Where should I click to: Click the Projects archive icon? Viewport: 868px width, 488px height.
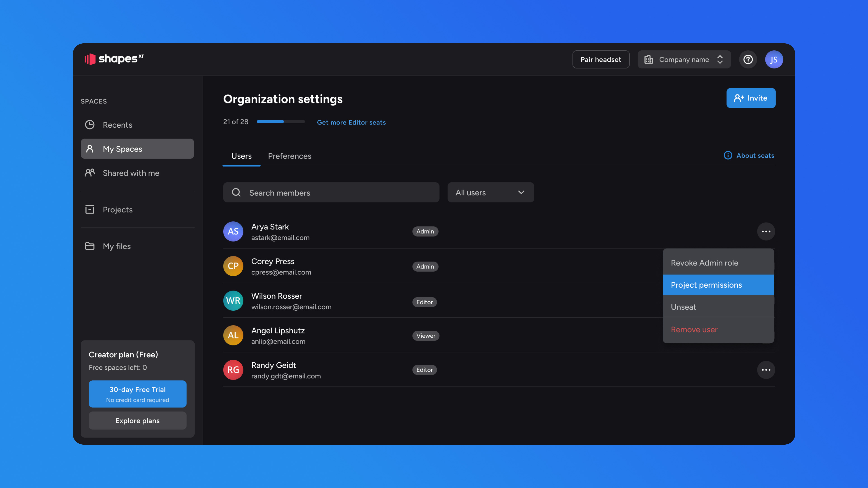click(90, 209)
